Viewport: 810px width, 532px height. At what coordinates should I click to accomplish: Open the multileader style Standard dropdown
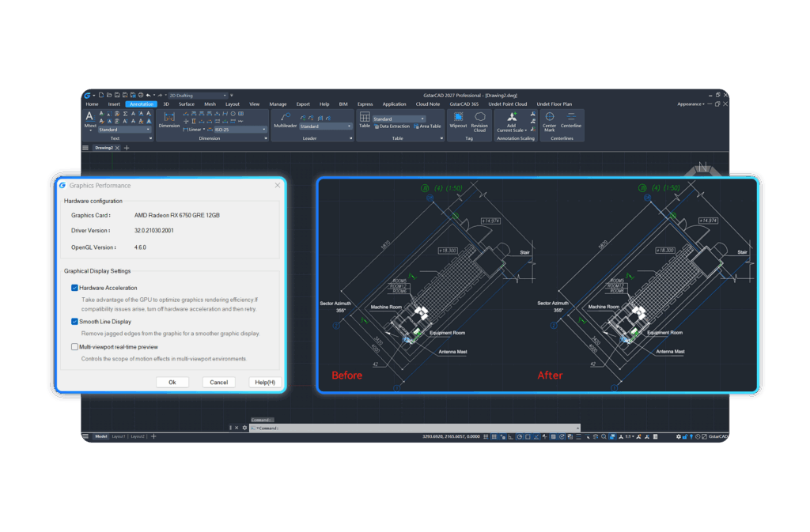coord(325,126)
